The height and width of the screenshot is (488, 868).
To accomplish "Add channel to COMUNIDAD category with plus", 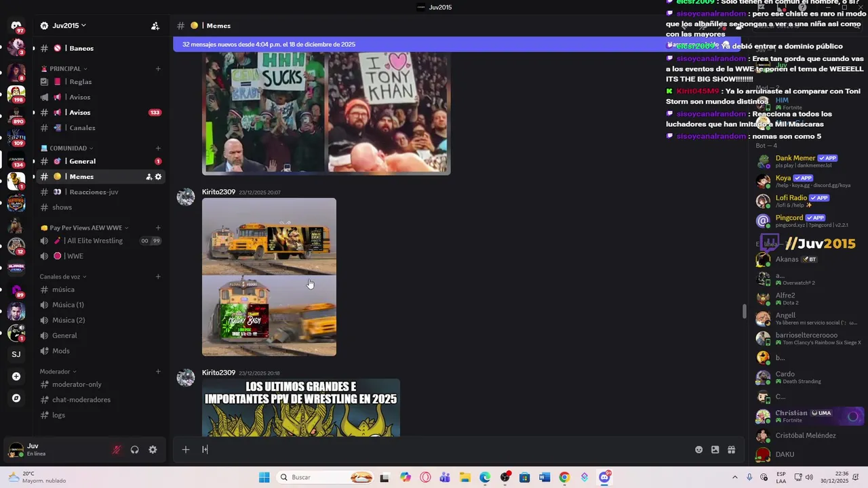I will pos(158,148).
